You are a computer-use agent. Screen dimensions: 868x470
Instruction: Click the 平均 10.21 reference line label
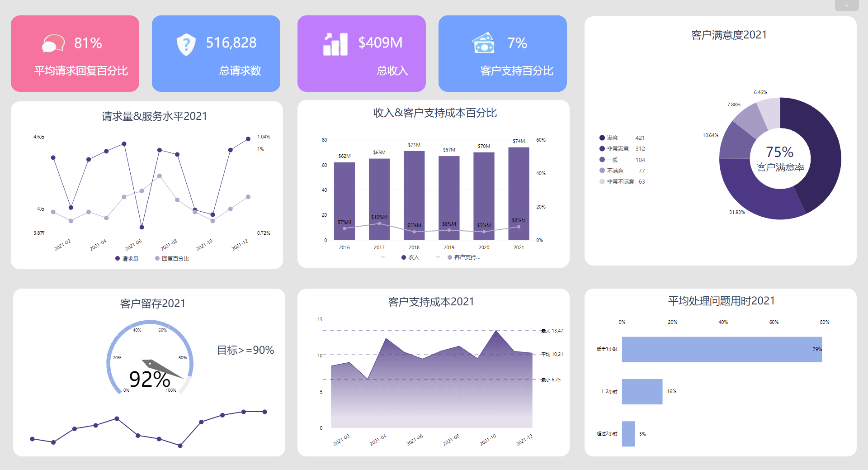[x=552, y=355]
